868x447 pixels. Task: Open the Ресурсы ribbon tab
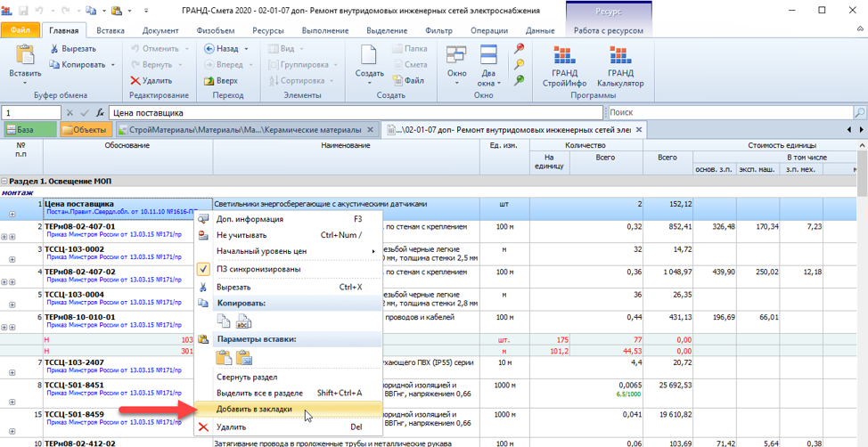(x=268, y=30)
